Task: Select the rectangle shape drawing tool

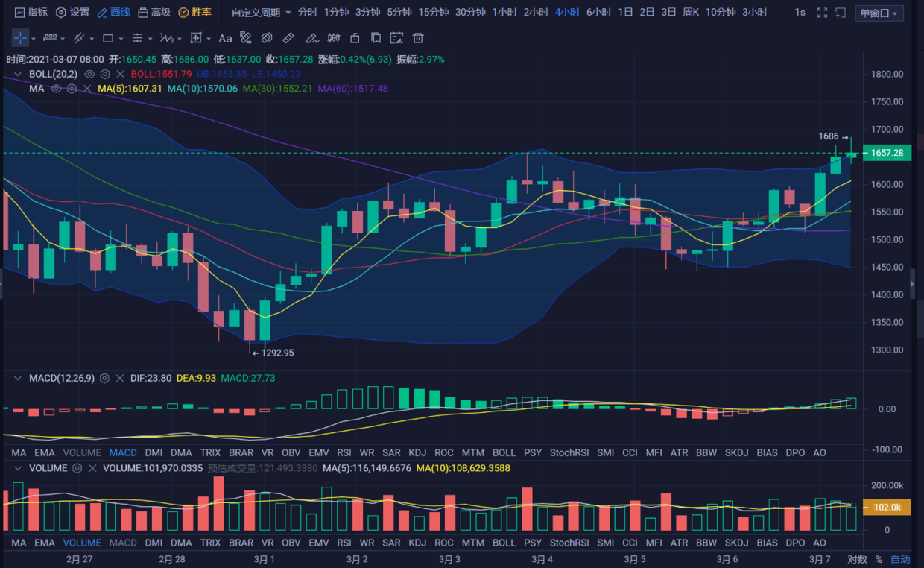Action: click(108, 38)
